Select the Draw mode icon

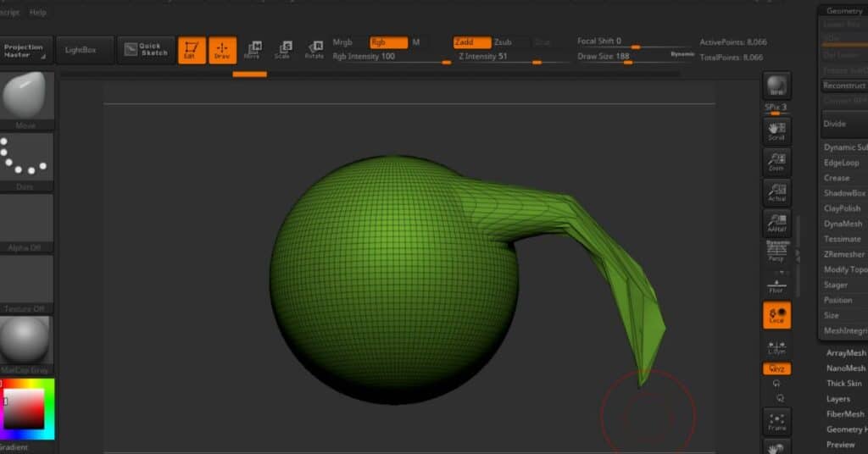click(222, 49)
